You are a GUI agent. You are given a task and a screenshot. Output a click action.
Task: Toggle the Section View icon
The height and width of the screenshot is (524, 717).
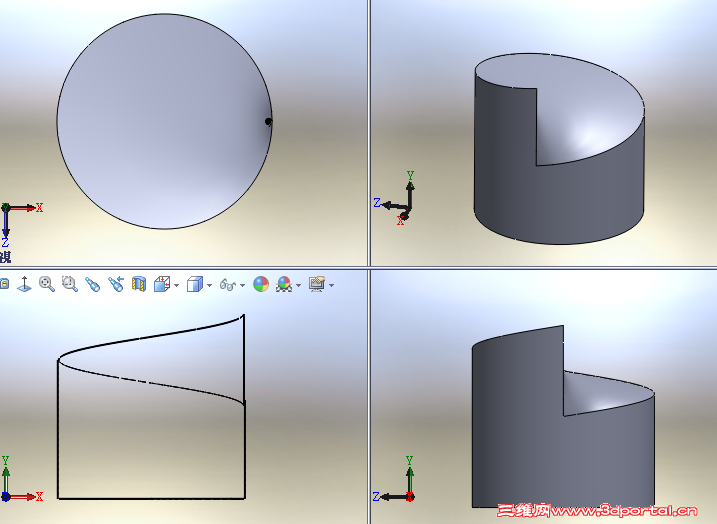pyautogui.click(x=139, y=284)
